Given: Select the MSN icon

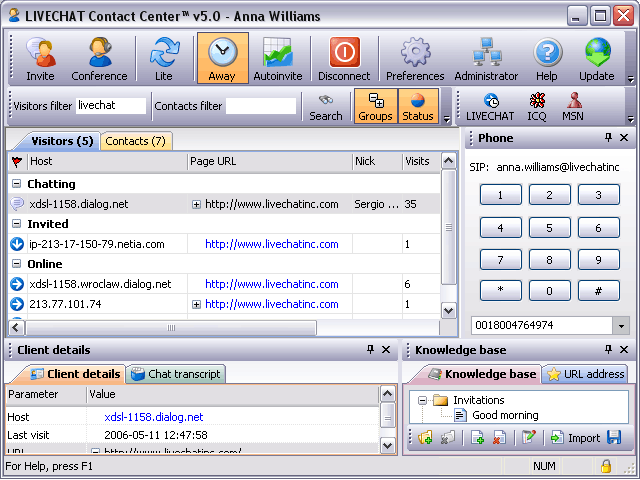Looking at the screenshot, I should pyautogui.click(x=573, y=107).
